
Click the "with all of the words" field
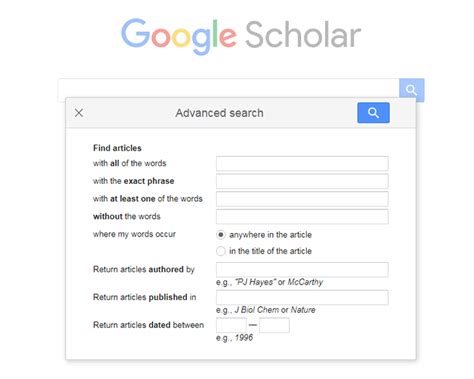point(302,163)
